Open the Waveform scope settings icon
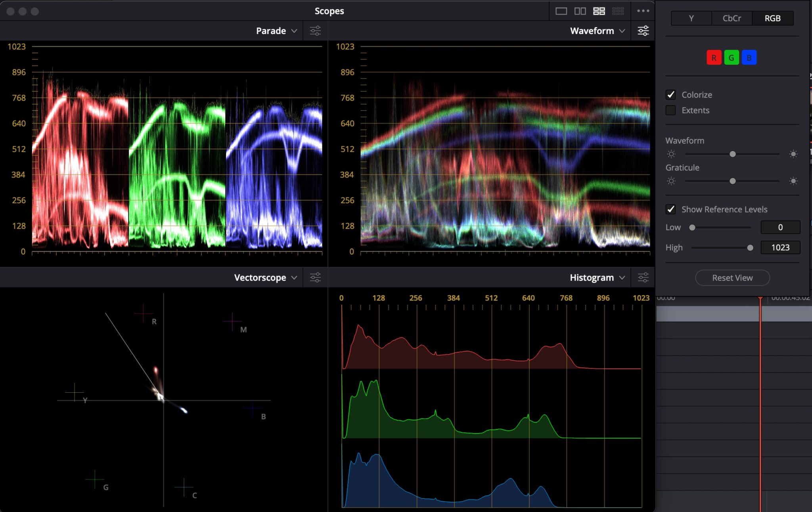This screenshot has height=512, width=812. [643, 31]
